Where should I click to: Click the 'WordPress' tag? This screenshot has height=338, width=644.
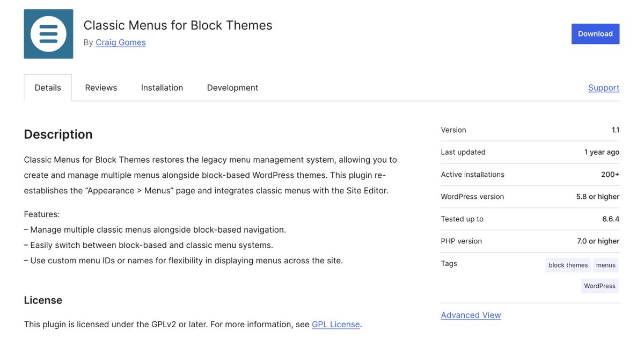(x=599, y=286)
